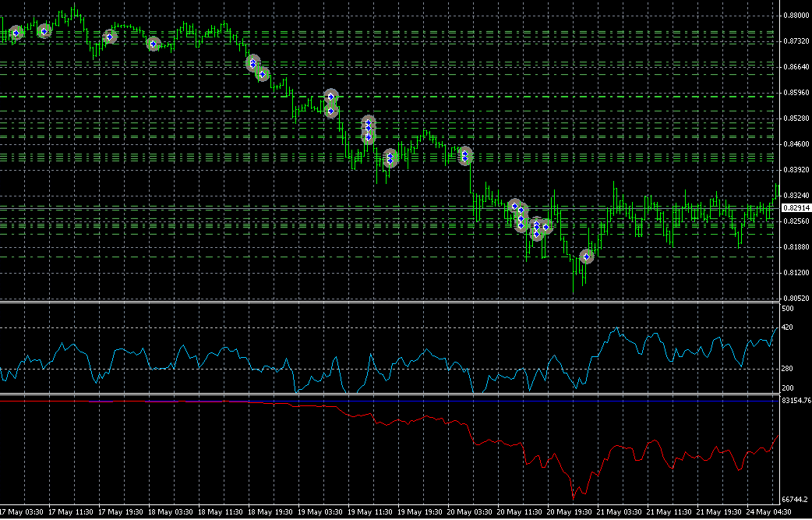Click upper trade marker at the 0.85960 level
Viewport: 812px width, 520px height.
331,97
